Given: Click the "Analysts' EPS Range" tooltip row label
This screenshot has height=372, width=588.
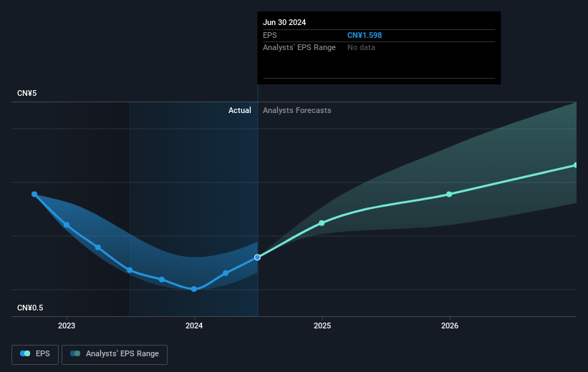Looking at the screenshot, I should (299, 48).
